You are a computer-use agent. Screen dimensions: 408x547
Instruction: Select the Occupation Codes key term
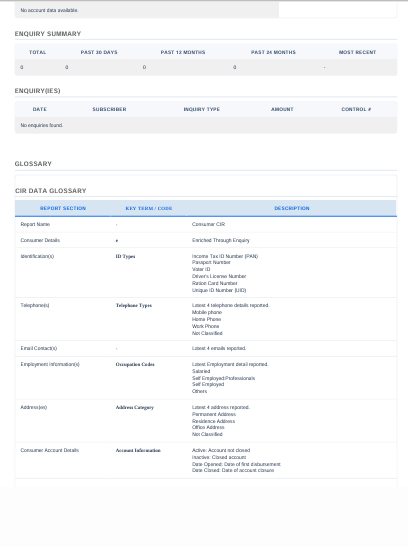coord(135,364)
